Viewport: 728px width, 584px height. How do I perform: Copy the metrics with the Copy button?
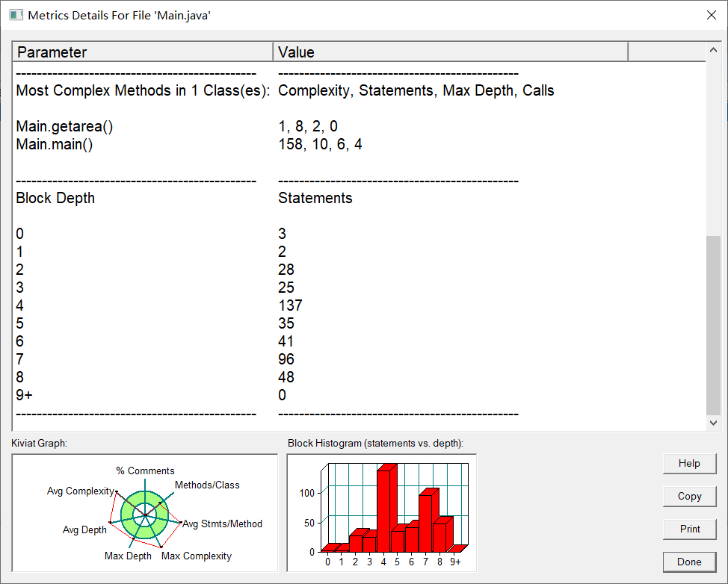[x=689, y=497]
